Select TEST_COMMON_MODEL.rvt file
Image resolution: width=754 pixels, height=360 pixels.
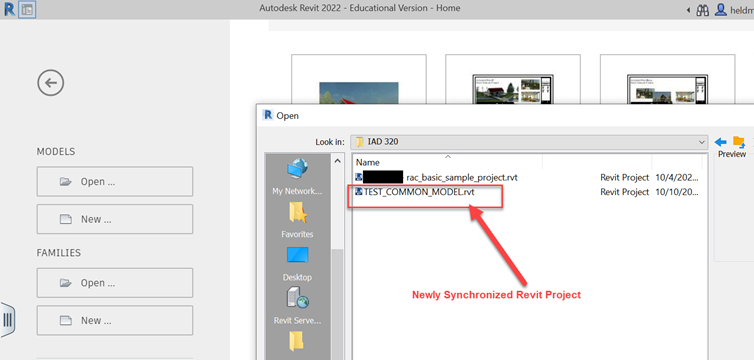(x=419, y=192)
